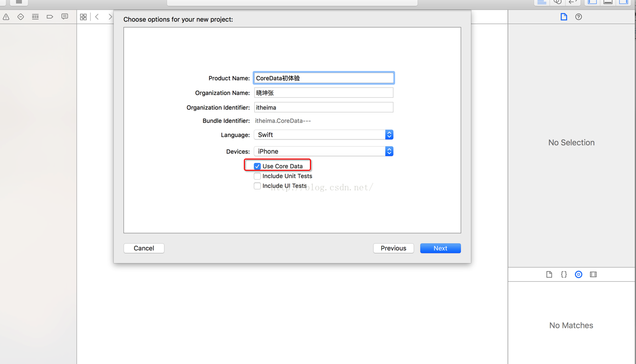The image size is (636, 364).
Task: Go back with the left chevron
Action: (x=97, y=17)
